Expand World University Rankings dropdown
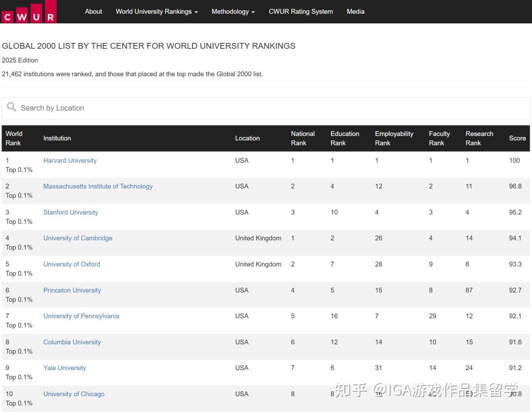 tap(156, 11)
